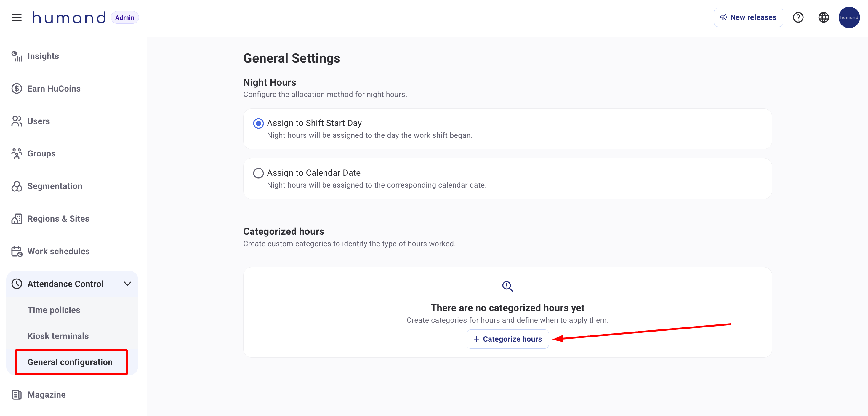Go to Users in the sidebar
The width and height of the screenshot is (868, 416).
tap(39, 121)
